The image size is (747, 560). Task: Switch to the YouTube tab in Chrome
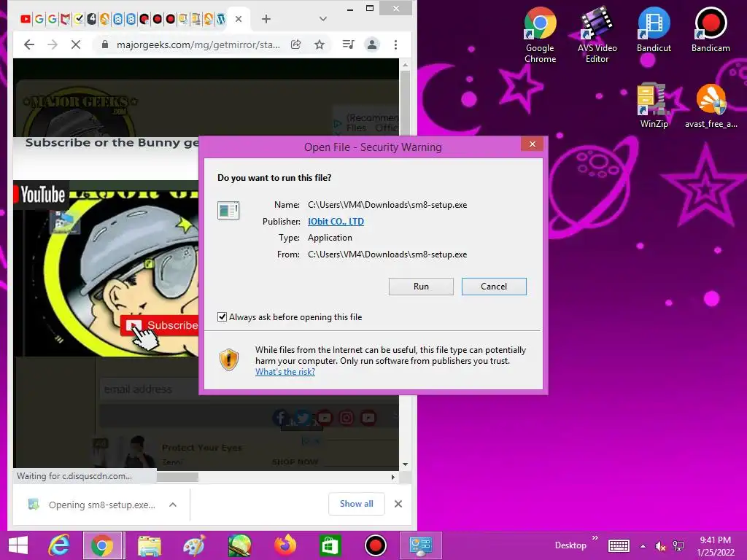coord(26,19)
